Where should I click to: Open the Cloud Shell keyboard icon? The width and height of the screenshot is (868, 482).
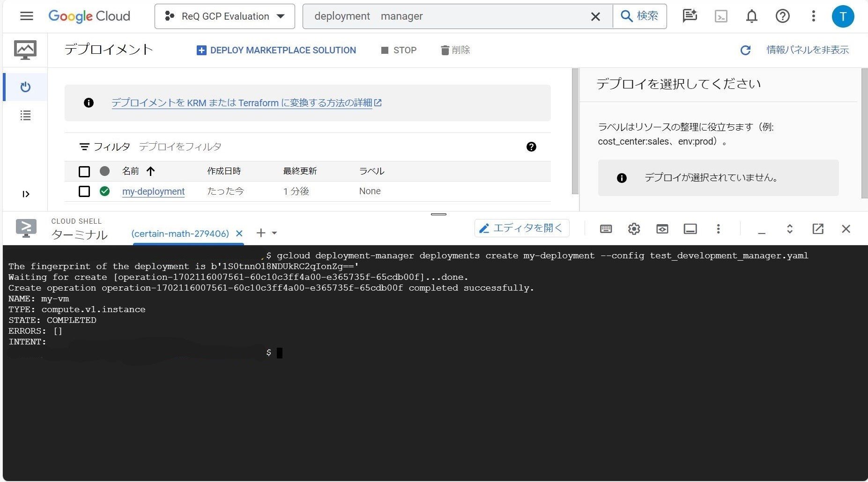point(606,229)
